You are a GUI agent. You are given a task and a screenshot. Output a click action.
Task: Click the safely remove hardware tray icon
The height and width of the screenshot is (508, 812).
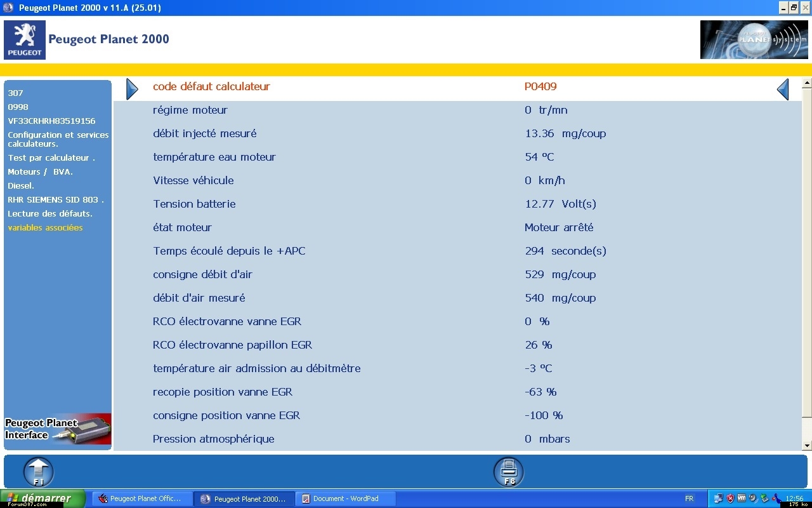tap(764, 498)
